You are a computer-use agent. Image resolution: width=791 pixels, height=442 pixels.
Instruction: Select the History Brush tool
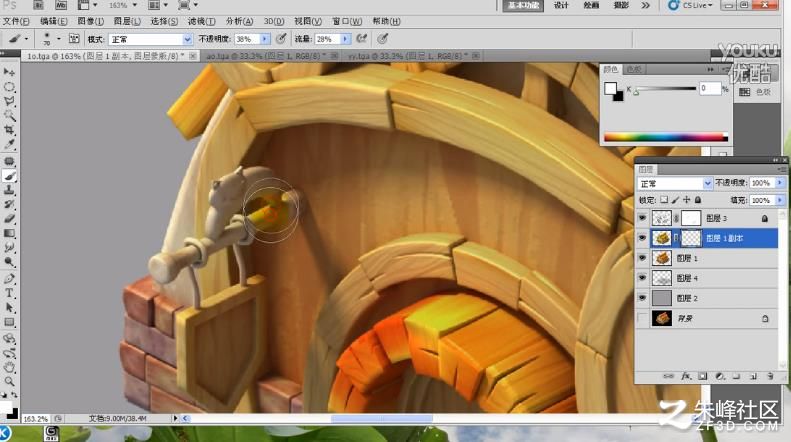[x=9, y=204]
